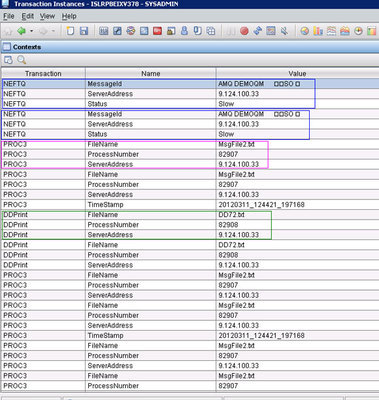The height and width of the screenshot is (400, 379).
Task: Click the blue person icon
Action: pyautogui.click(x=184, y=31)
